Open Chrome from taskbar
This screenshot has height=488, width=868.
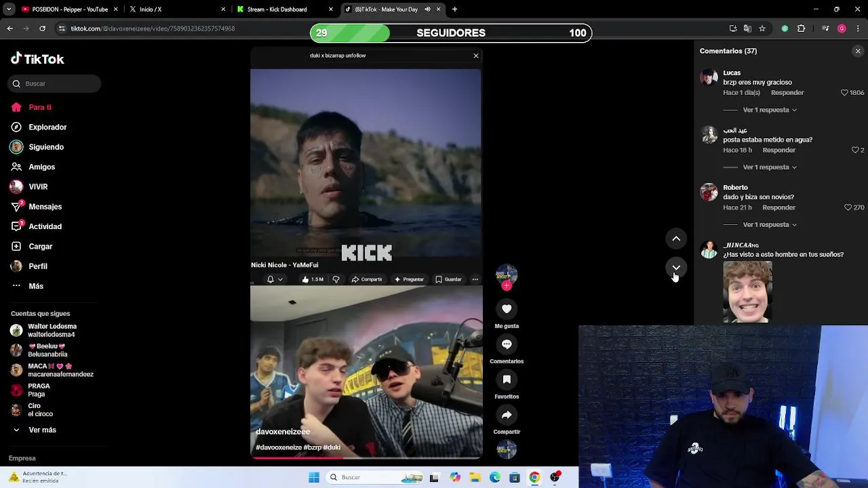[x=534, y=477]
